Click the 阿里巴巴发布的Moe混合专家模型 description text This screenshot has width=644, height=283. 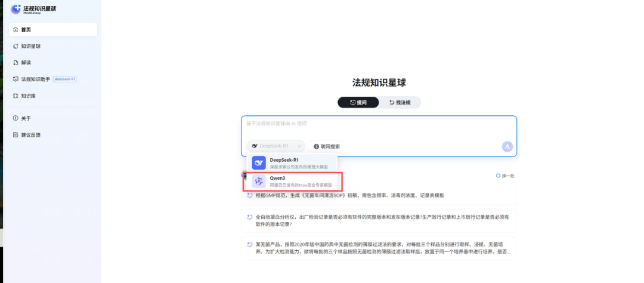click(x=301, y=186)
